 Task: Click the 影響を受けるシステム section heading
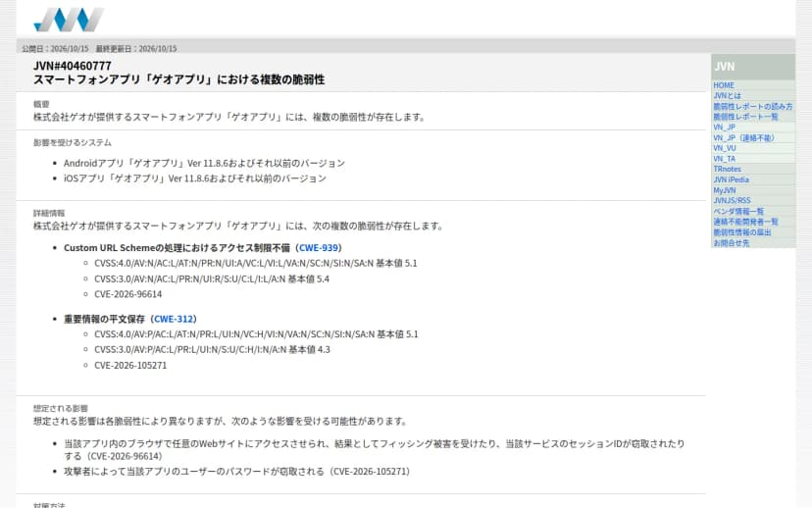(72, 142)
